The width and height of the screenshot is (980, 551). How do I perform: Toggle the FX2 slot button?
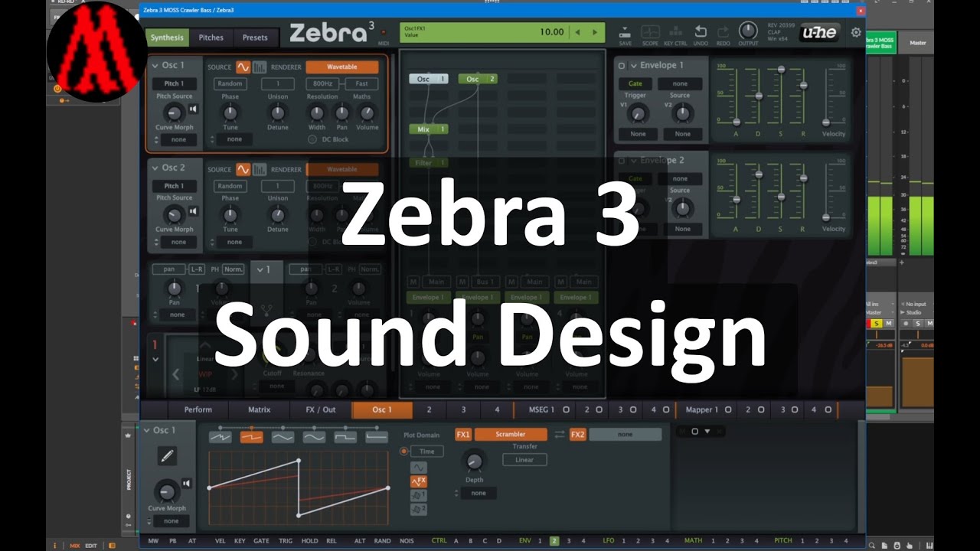point(577,434)
